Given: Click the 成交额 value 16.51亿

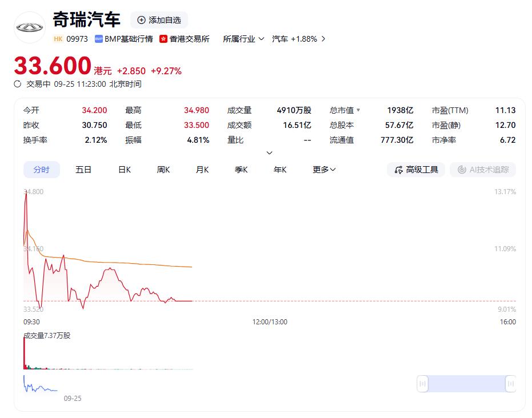Looking at the screenshot, I should (x=297, y=125).
